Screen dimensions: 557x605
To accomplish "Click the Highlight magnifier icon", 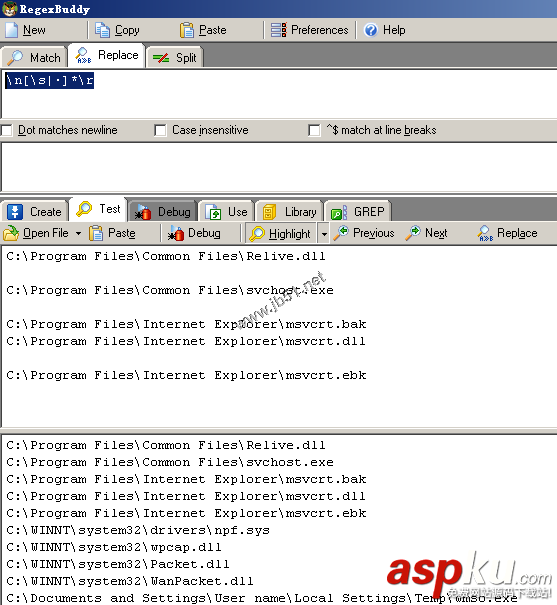I will 257,234.
